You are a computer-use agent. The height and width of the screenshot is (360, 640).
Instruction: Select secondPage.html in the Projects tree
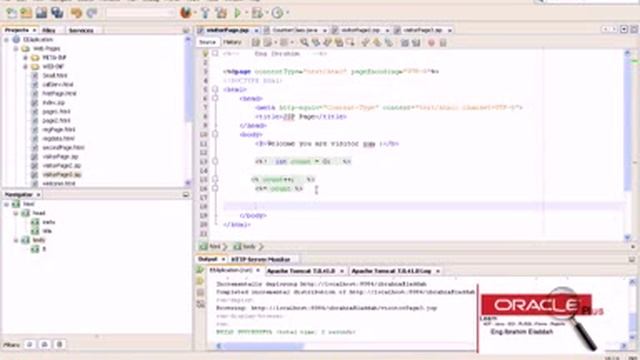63,147
